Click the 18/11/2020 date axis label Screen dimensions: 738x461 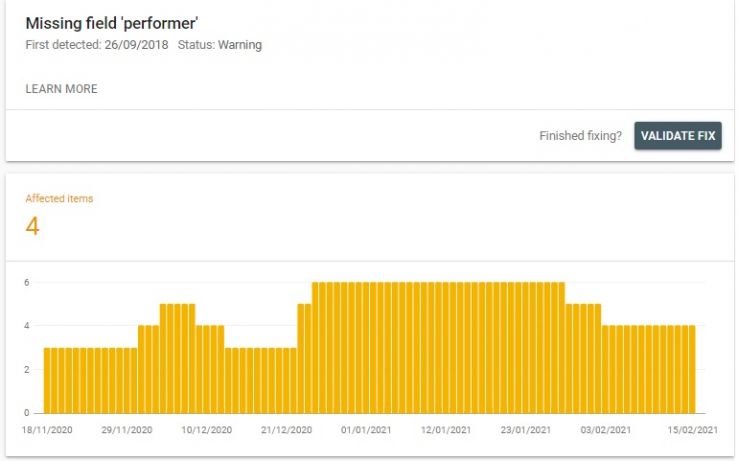(x=48, y=430)
